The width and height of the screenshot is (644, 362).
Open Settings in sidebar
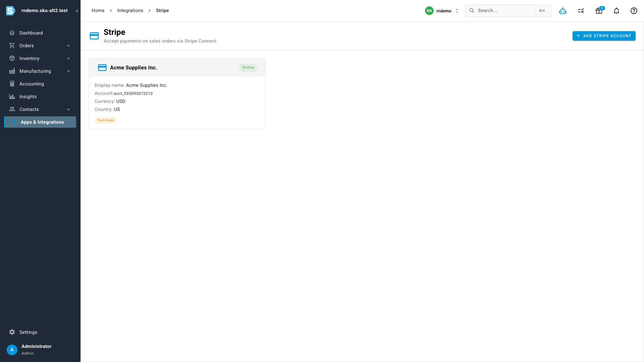tap(40, 332)
